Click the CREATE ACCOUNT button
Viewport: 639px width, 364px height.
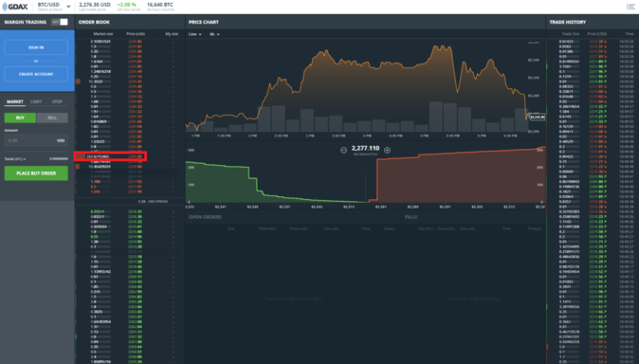tap(36, 74)
